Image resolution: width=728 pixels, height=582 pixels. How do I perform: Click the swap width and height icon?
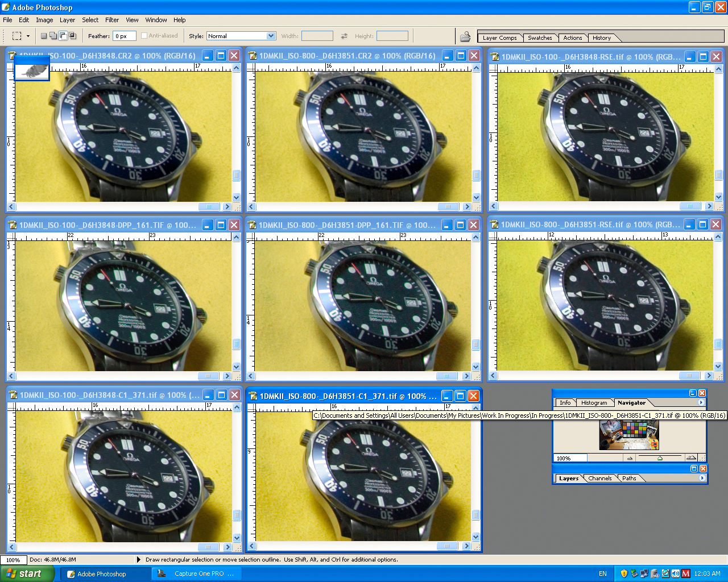[344, 36]
